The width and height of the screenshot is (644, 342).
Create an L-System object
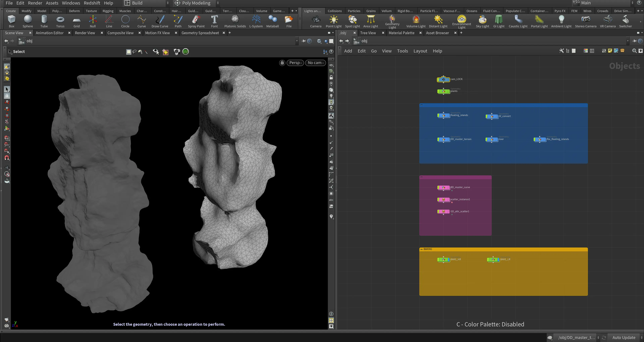tap(256, 21)
